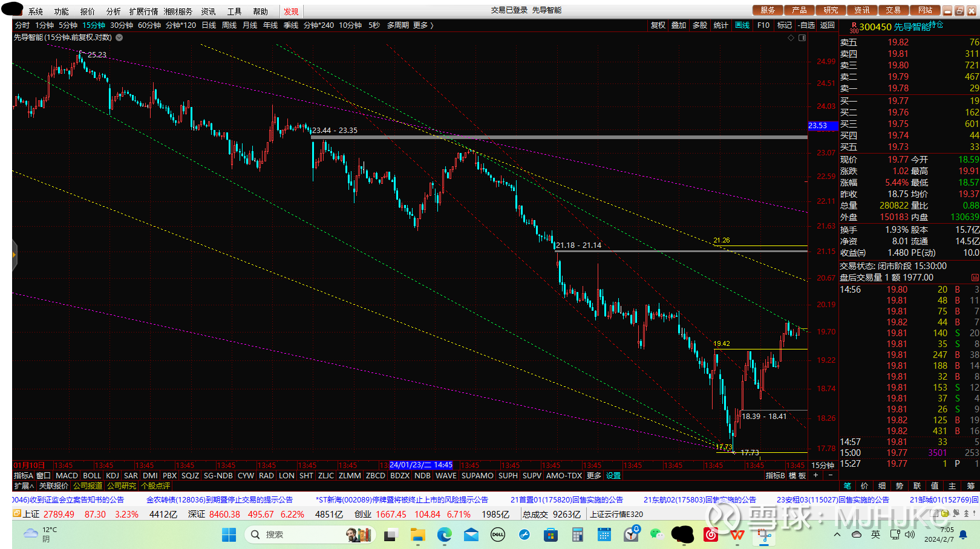Switch chart period to 周线
Screen dimensions: 980x549
pyautogui.click(x=229, y=25)
